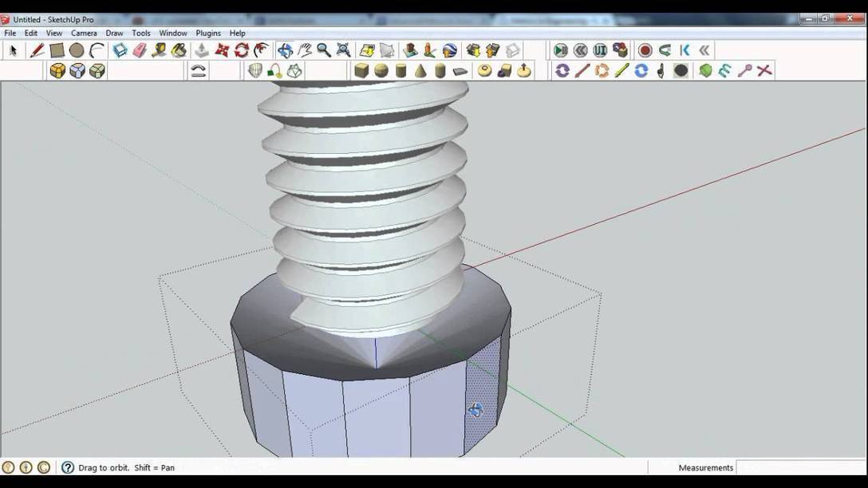Select the Circle drawing tool
The image size is (868, 488).
click(x=76, y=49)
